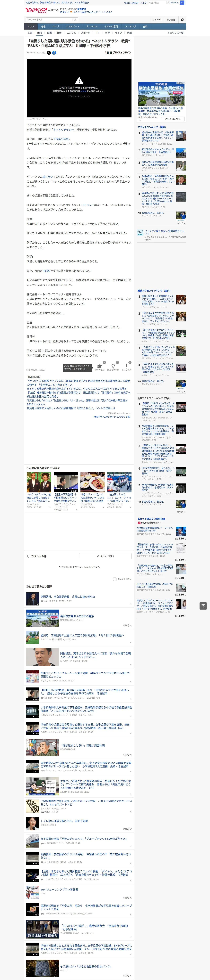
Task: Open 愛川町 工業団地の公園 article
Action: (x=82, y=635)
